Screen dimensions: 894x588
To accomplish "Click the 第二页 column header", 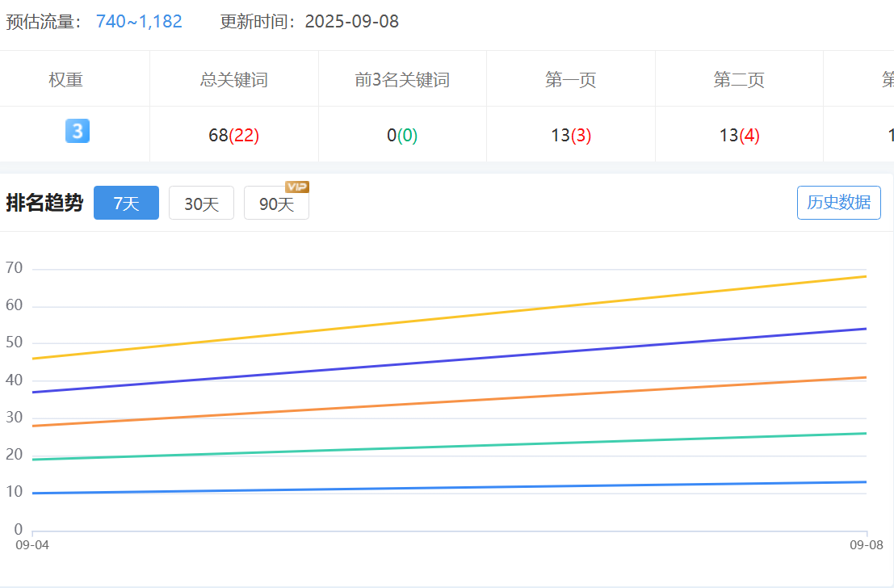I will click(x=739, y=80).
